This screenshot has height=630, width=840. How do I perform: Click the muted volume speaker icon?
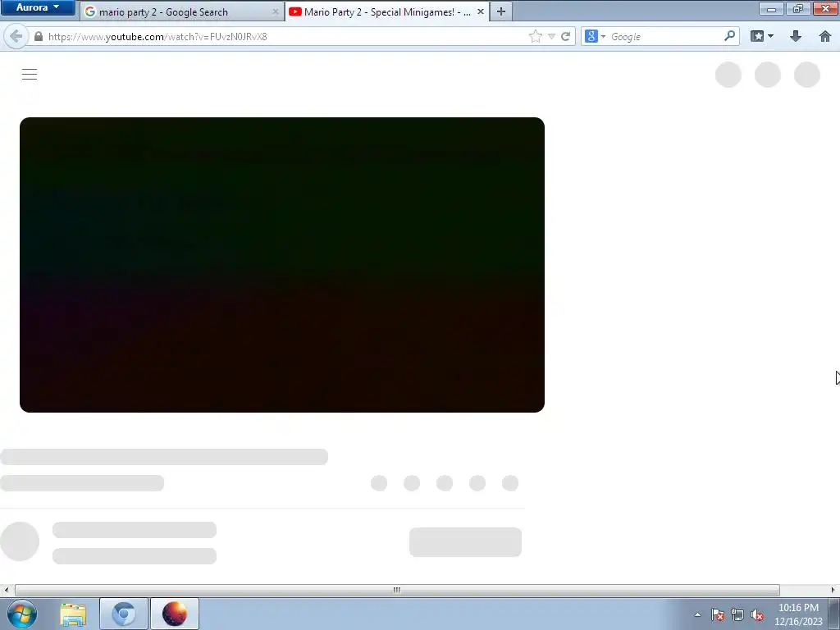tap(757, 615)
